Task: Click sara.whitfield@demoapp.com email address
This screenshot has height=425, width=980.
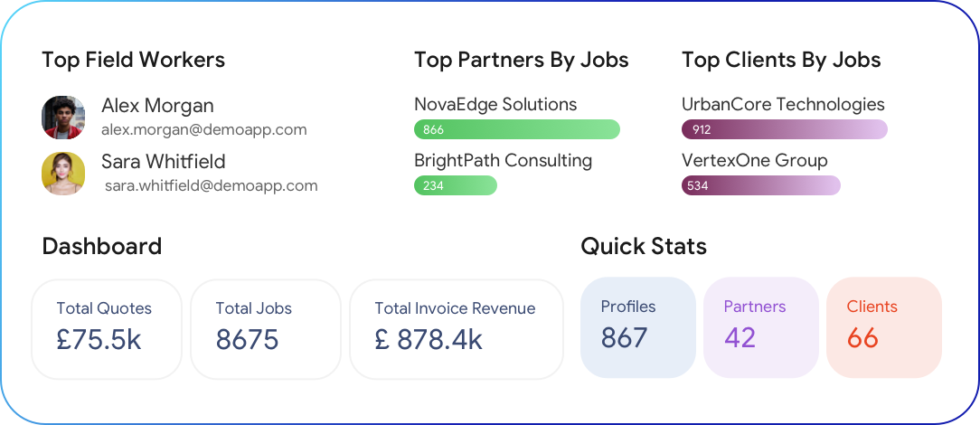Action: (211, 185)
